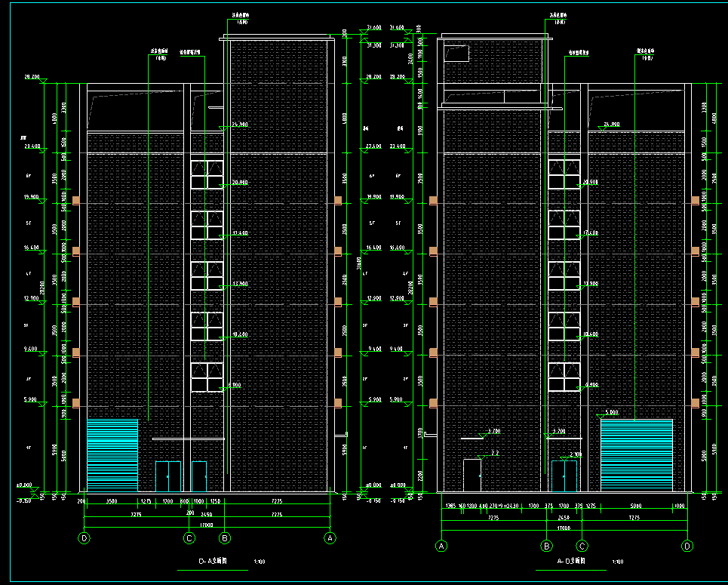Select axis bubble A under the left elevation
728x585 pixels.
tap(330, 538)
